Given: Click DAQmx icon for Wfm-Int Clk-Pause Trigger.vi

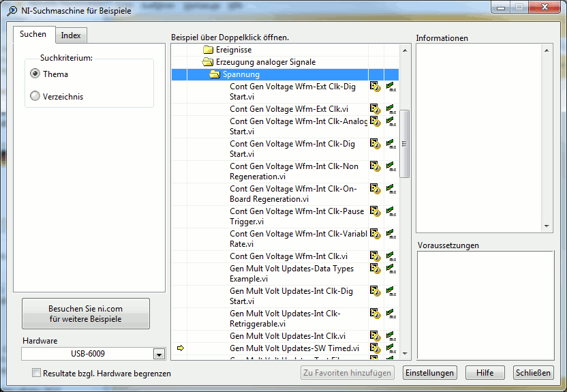Looking at the screenshot, I should point(391,211).
